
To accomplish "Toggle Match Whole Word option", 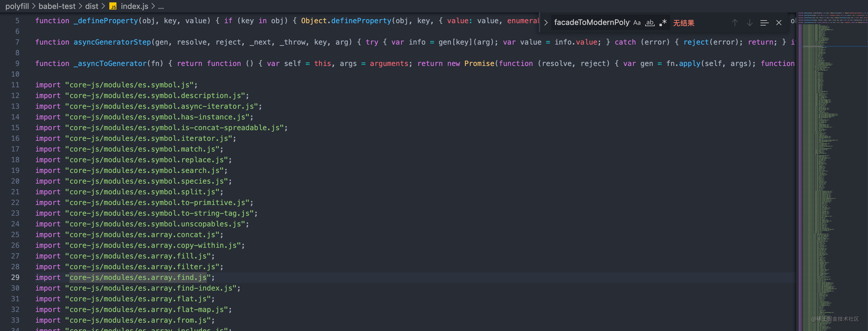I will click(x=650, y=23).
